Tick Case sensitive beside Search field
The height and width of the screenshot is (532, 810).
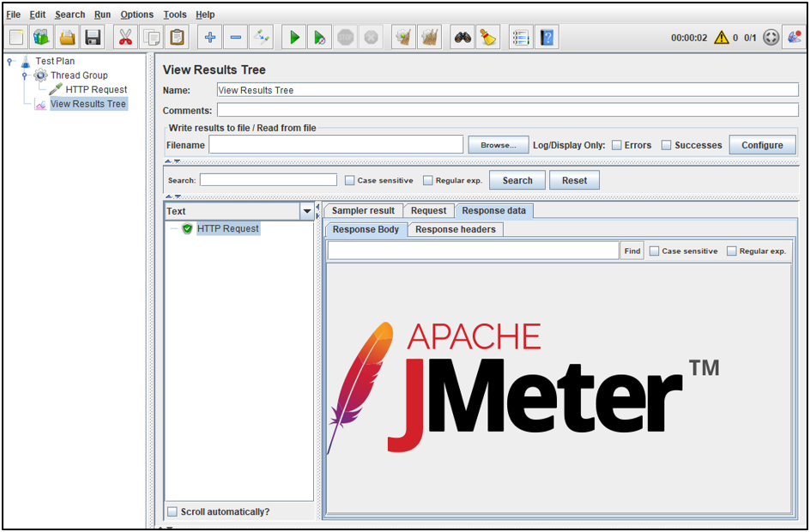[350, 180]
